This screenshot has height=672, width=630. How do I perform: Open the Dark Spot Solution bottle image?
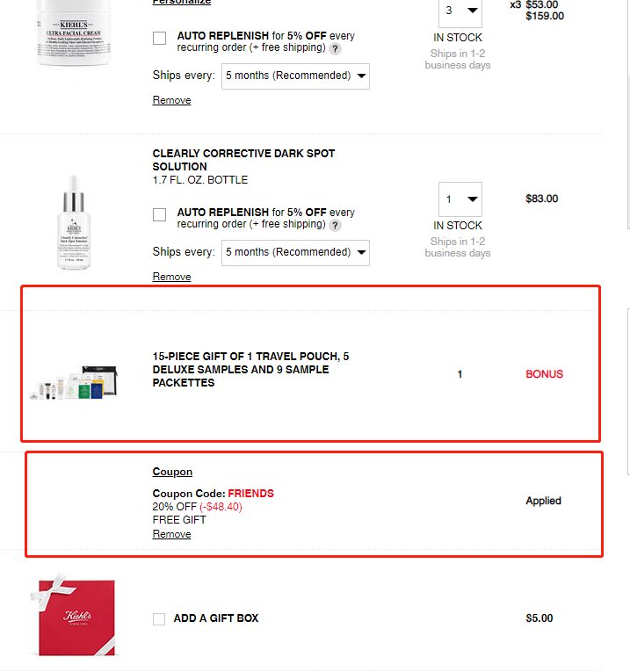tap(74, 222)
